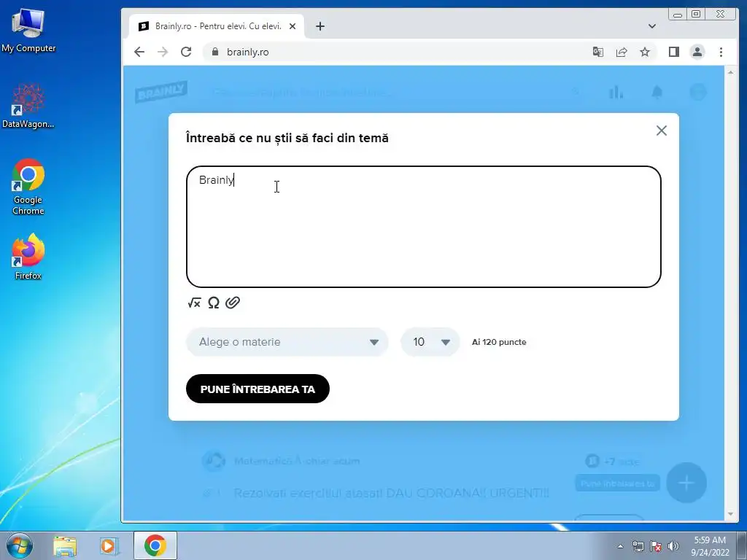The height and width of the screenshot is (560, 747).
Task: Open File Explorer from the taskbar
Action: tap(65, 545)
